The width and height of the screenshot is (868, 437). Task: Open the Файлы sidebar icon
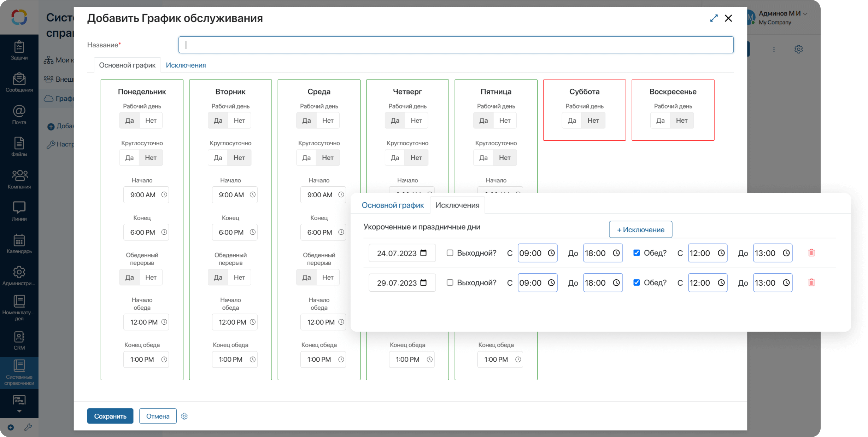click(x=19, y=147)
